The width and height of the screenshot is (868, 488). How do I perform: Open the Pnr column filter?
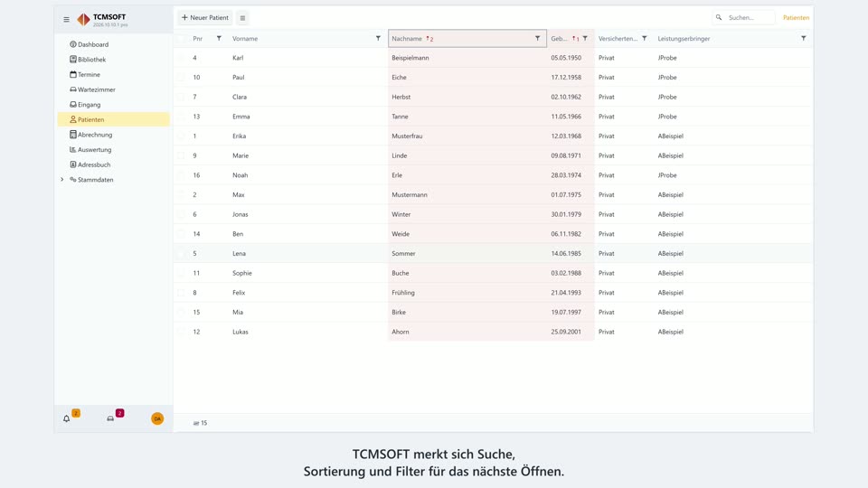219,38
